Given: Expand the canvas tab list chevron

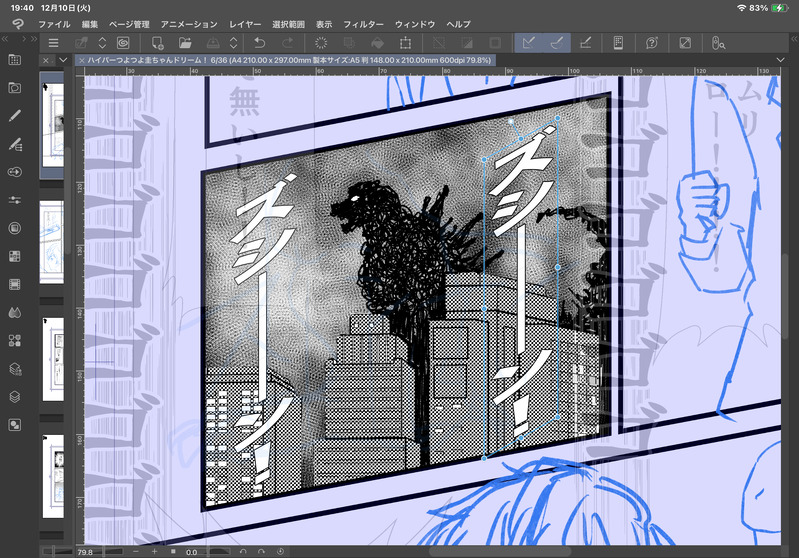Looking at the screenshot, I should [780, 60].
